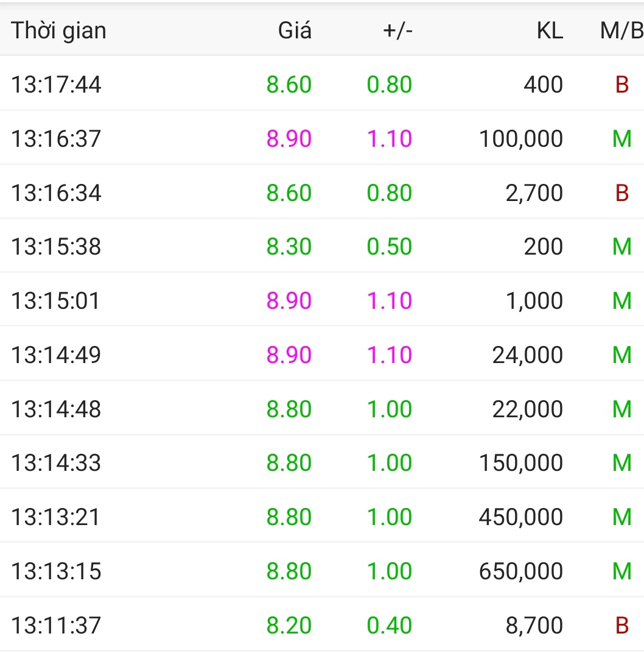This screenshot has width=644, height=653.
Task: Click the red B marker at 13:11:37
Action: [621, 626]
